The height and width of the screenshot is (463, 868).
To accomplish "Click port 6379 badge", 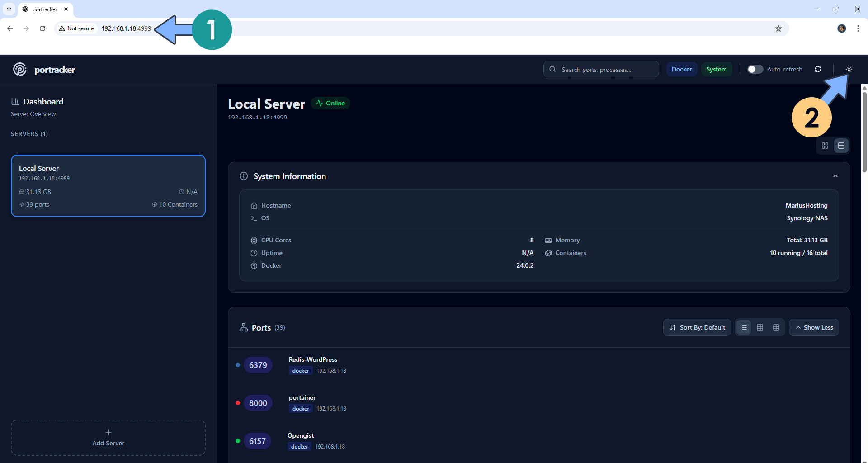I will click(258, 365).
